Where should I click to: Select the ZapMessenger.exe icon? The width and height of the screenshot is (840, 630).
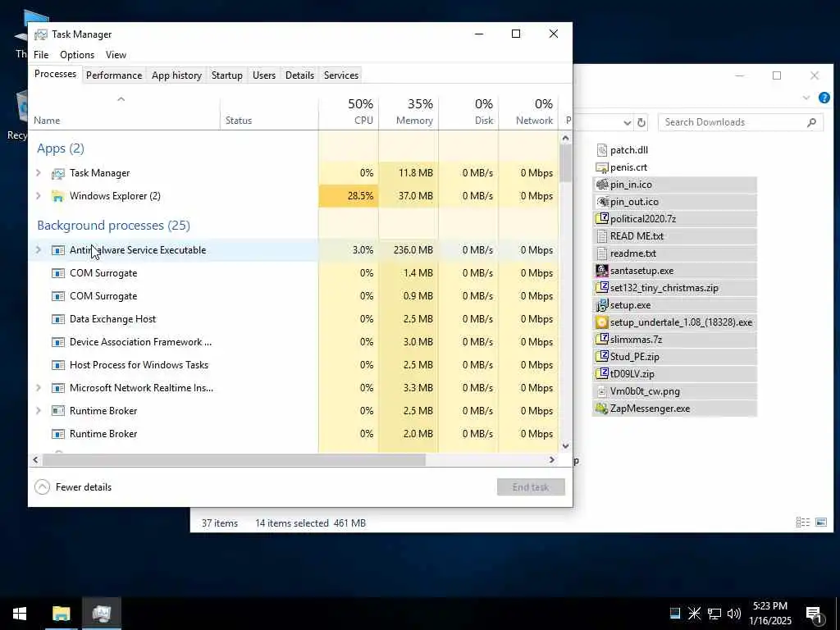[x=602, y=409]
